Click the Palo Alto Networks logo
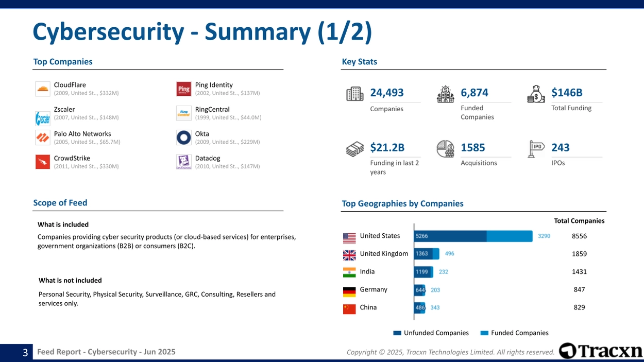The image size is (644, 362). [x=42, y=137]
